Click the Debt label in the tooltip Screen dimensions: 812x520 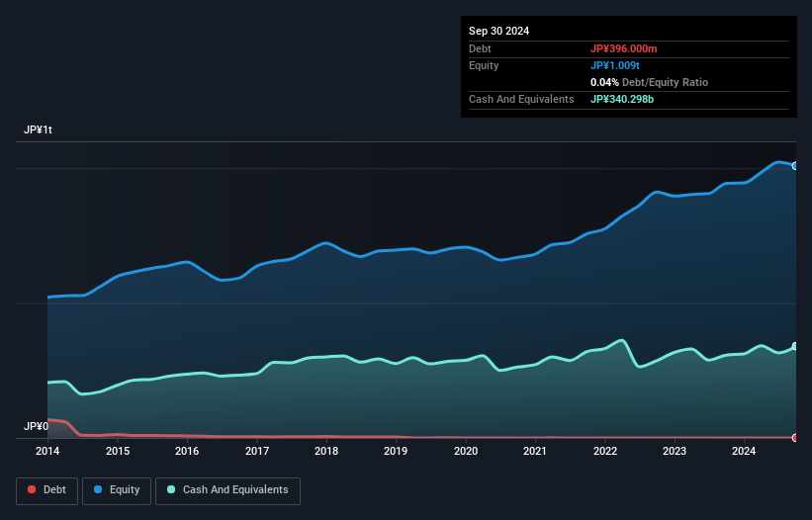480,48
